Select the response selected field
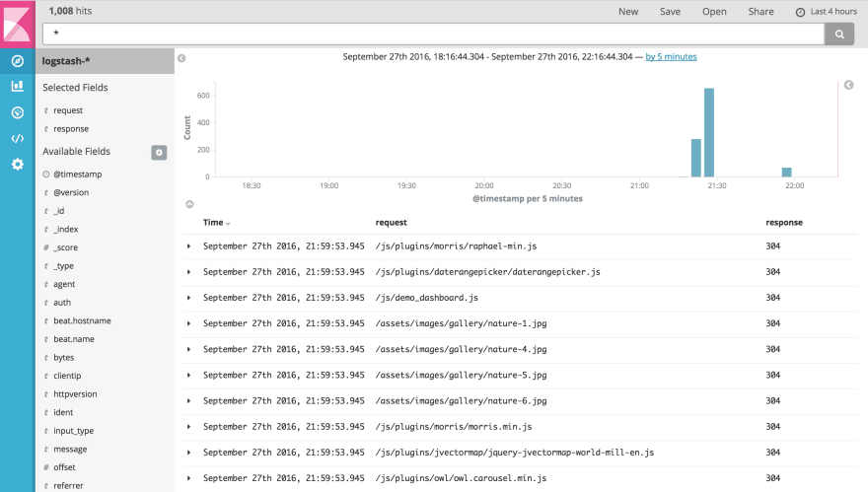Screen dimensions: 868x492 (71, 129)
